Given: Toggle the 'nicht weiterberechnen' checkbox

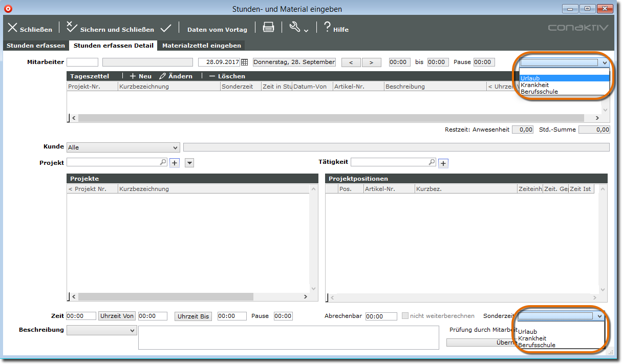Looking at the screenshot, I should [405, 316].
